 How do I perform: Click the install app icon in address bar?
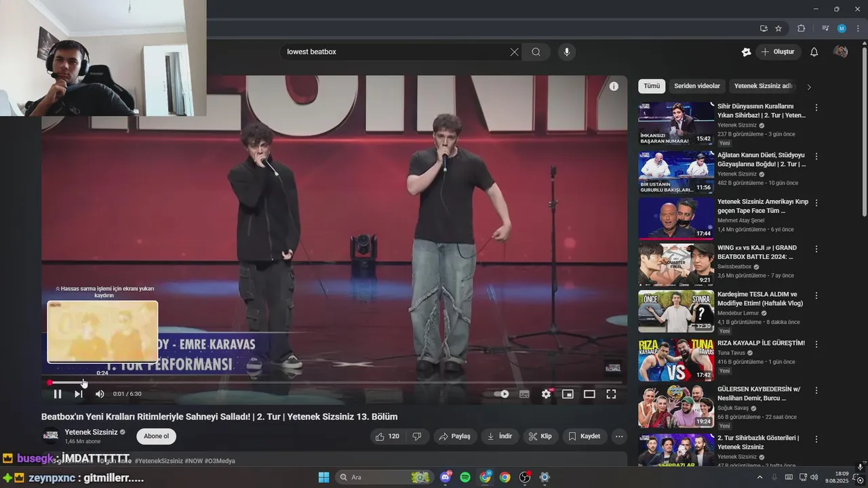(764, 28)
